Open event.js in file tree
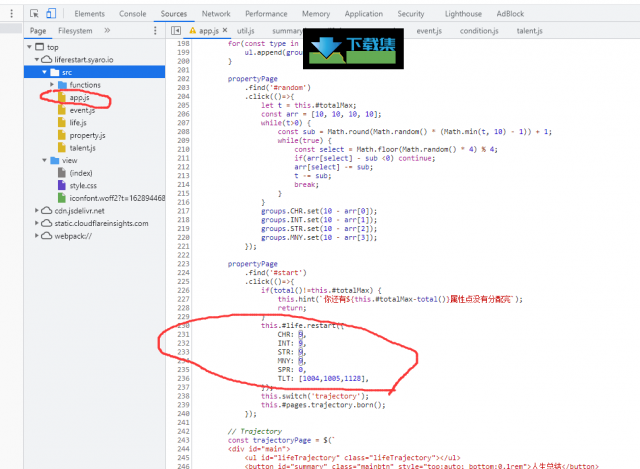 [x=82, y=110]
